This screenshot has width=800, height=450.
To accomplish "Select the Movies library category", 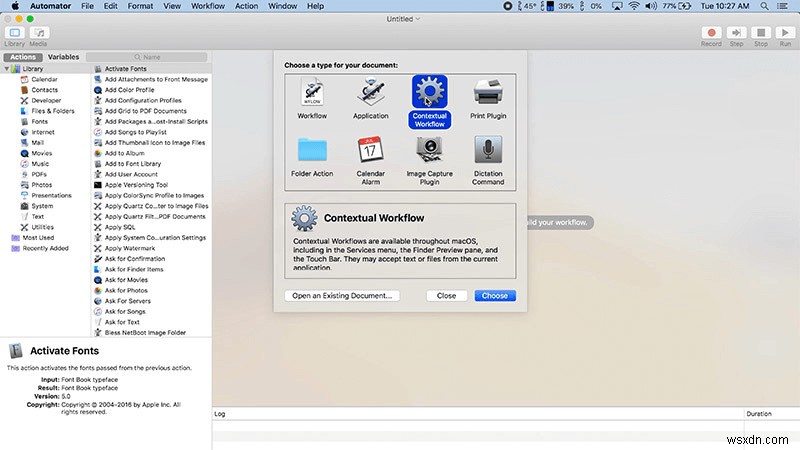I will 41,153.
